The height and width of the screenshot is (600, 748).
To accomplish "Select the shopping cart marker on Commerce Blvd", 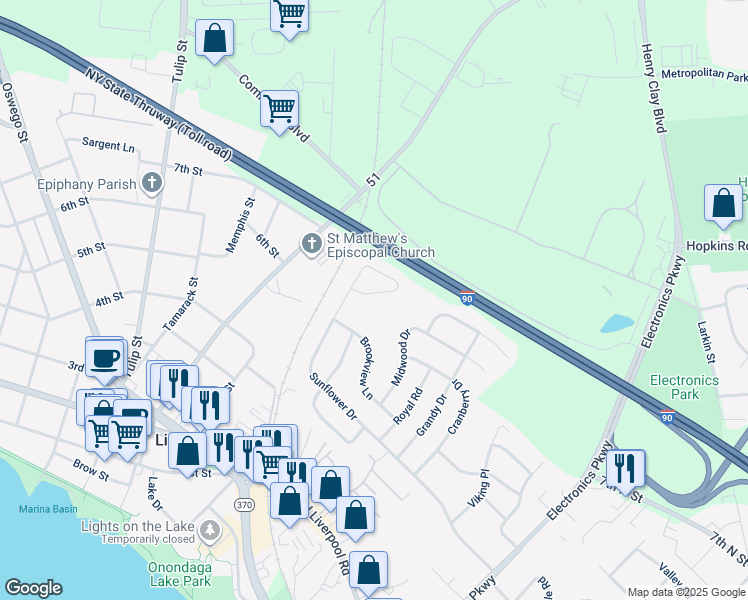I will (279, 107).
